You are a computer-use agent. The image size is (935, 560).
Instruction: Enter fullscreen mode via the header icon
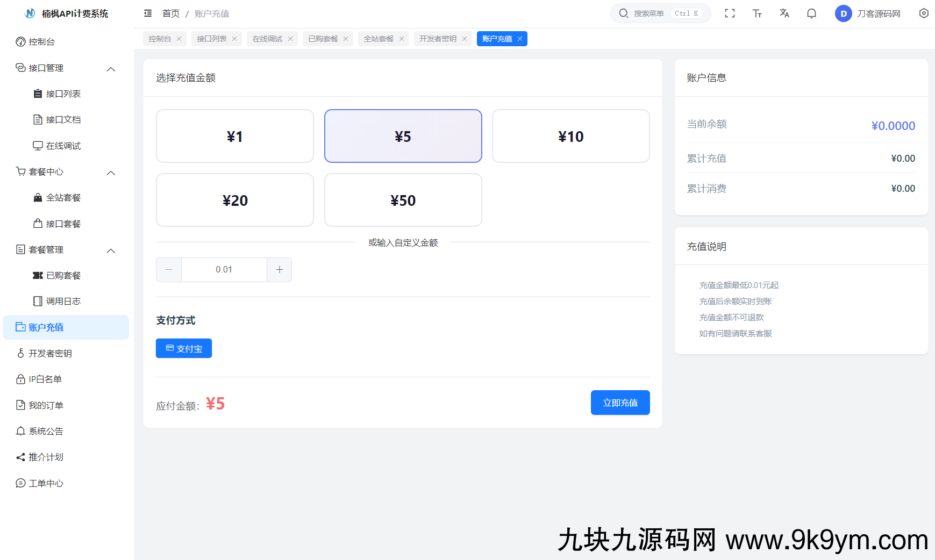pos(730,13)
